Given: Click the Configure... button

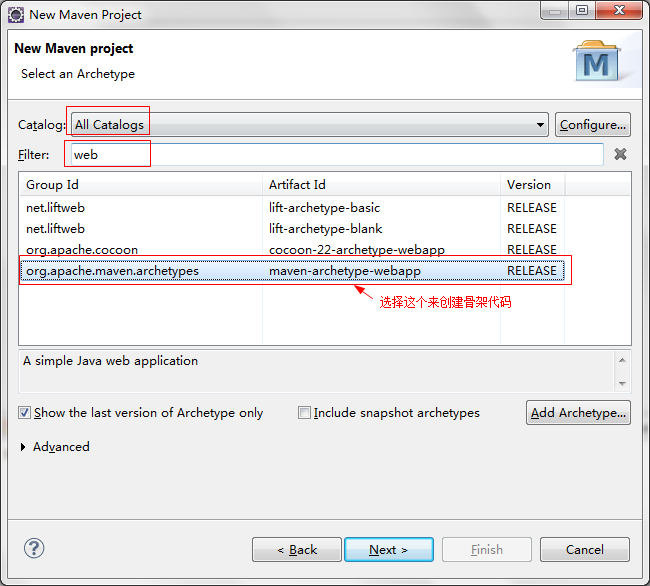Looking at the screenshot, I should (593, 125).
